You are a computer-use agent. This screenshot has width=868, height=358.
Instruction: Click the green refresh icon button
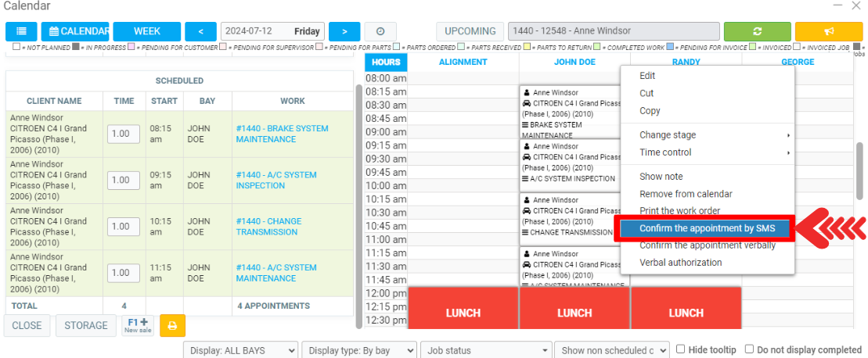click(757, 31)
